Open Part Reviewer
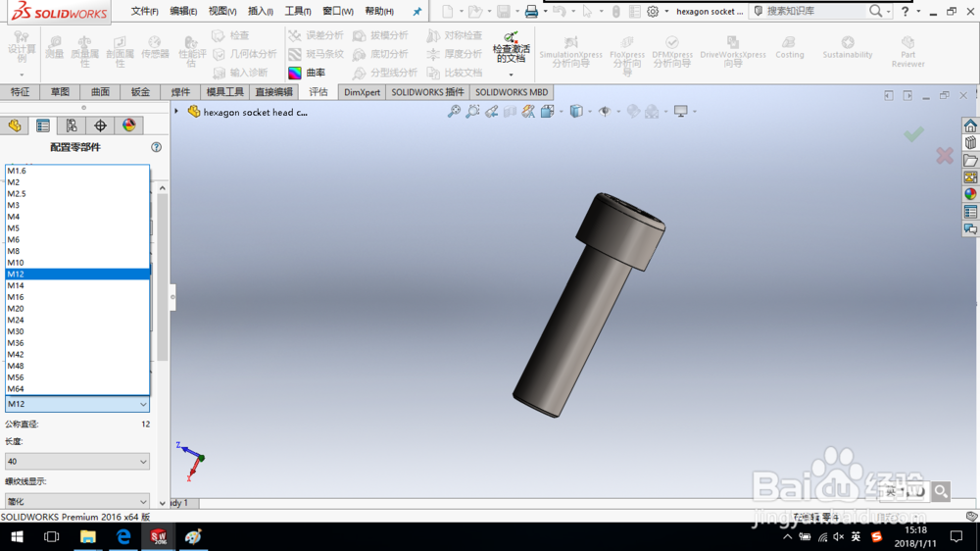Viewport: 980px width, 551px height. click(x=907, y=51)
